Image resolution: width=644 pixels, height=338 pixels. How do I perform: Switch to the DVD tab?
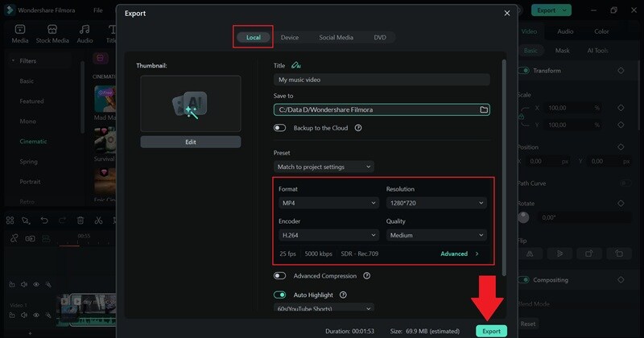tap(380, 37)
